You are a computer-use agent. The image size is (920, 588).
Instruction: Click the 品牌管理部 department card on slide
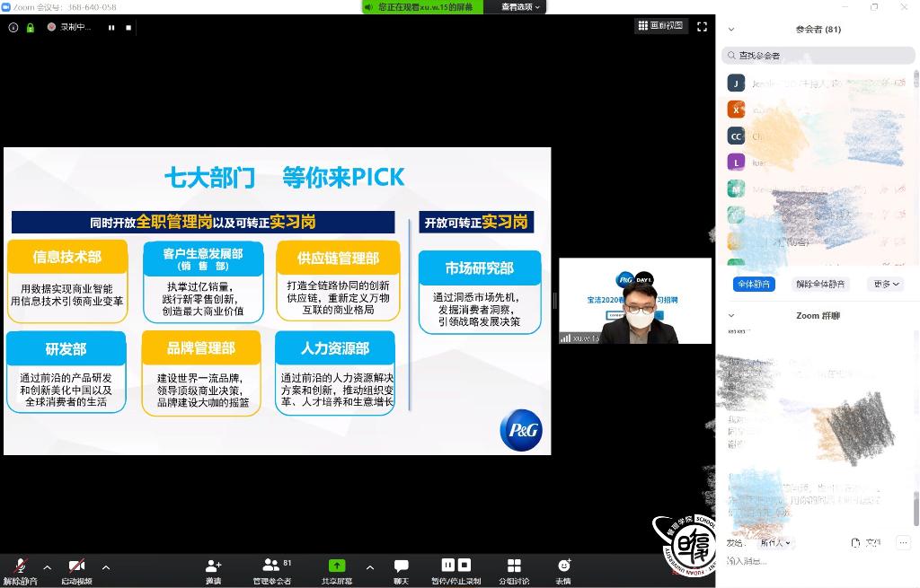pyautogui.click(x=201, y=373)
